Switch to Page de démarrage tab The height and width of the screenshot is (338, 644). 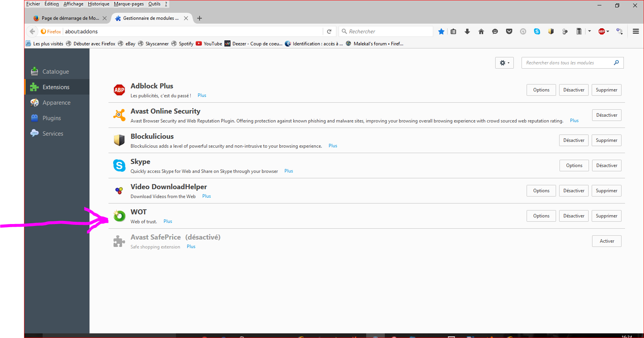point(70,18)
